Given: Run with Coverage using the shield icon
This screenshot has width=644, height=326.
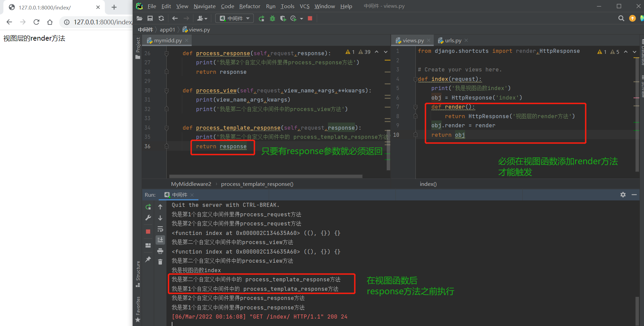Looking at the screenshot, I should pos(283,19).
